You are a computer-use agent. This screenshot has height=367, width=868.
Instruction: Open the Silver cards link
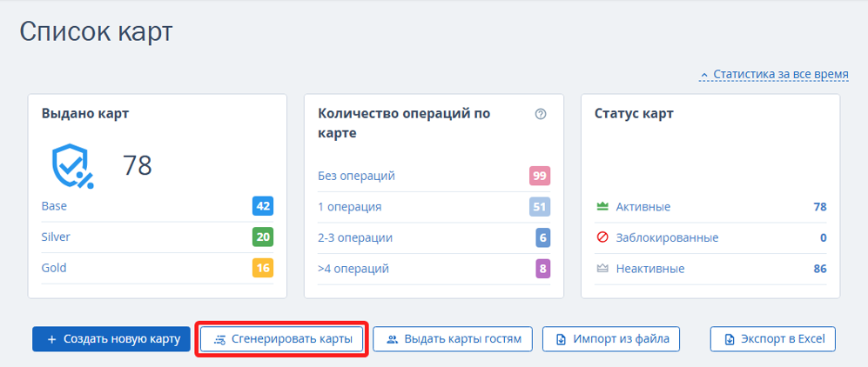[56, 237]
